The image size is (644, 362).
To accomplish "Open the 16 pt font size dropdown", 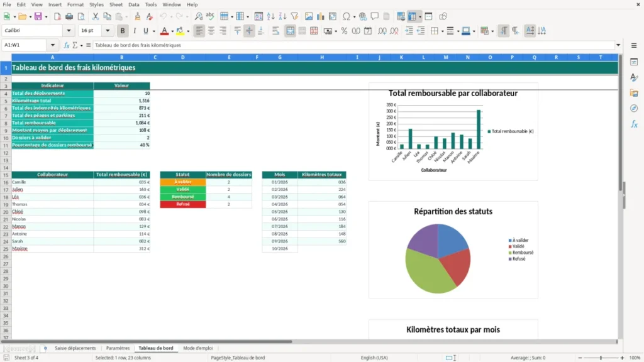I will pos(108,31).
